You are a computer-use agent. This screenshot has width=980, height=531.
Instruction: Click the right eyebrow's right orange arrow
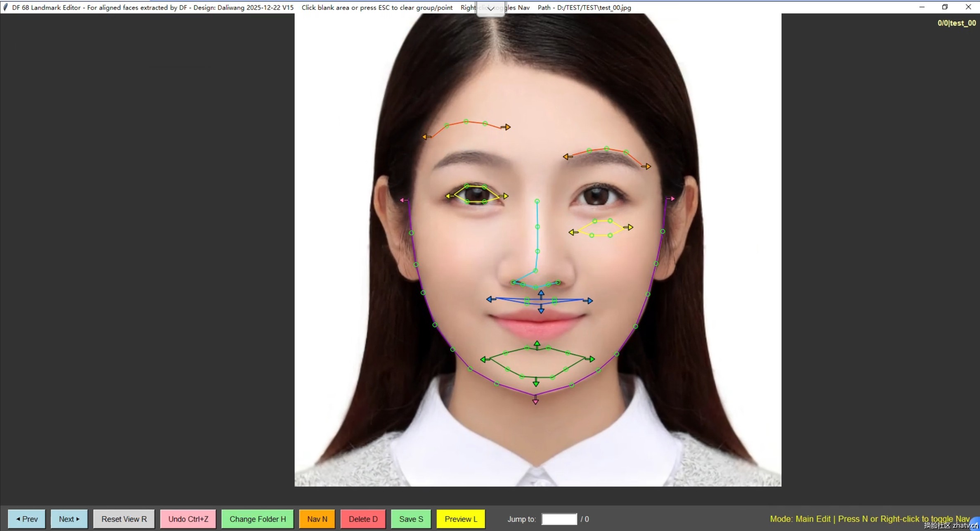pos(648,166)
